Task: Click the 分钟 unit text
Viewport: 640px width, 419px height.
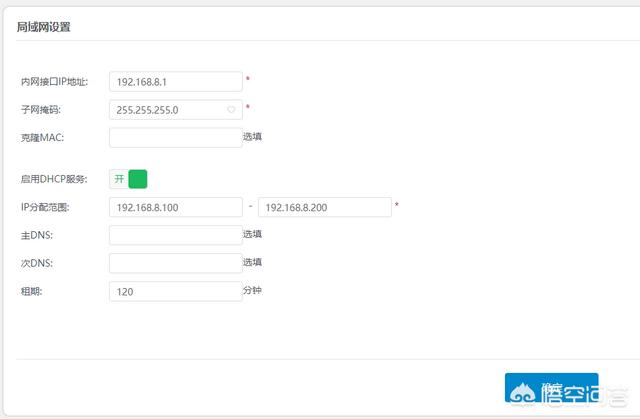Action: (252, 290)
